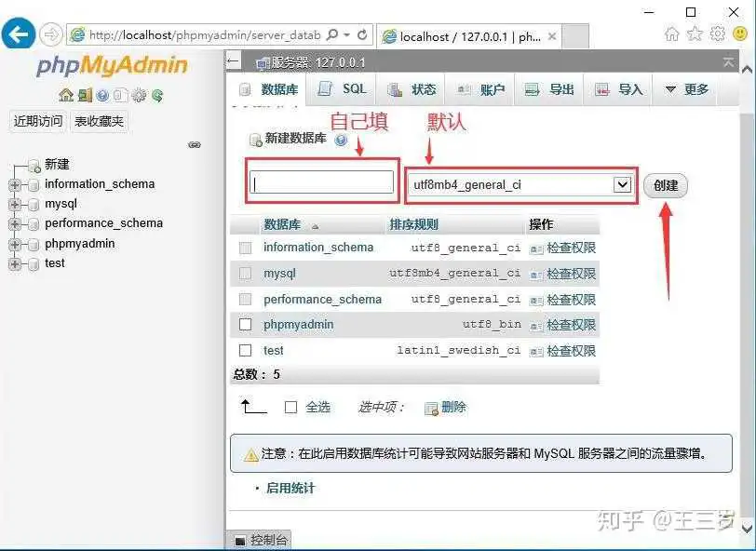This screenshot has width=756, height=551.
Task: Click the browser forward arrow button
Action: point(50,34)
